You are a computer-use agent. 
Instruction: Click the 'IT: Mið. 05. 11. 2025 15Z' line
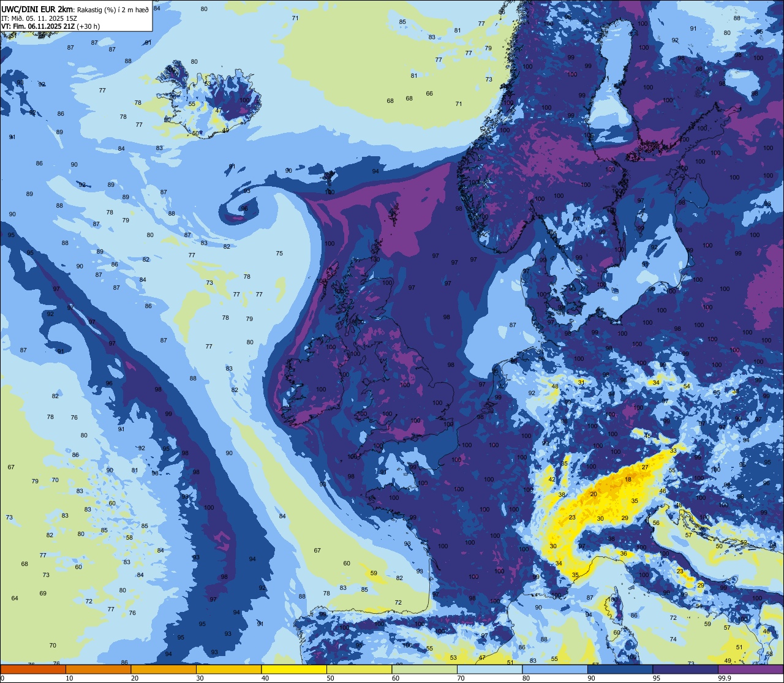point(39,18)
